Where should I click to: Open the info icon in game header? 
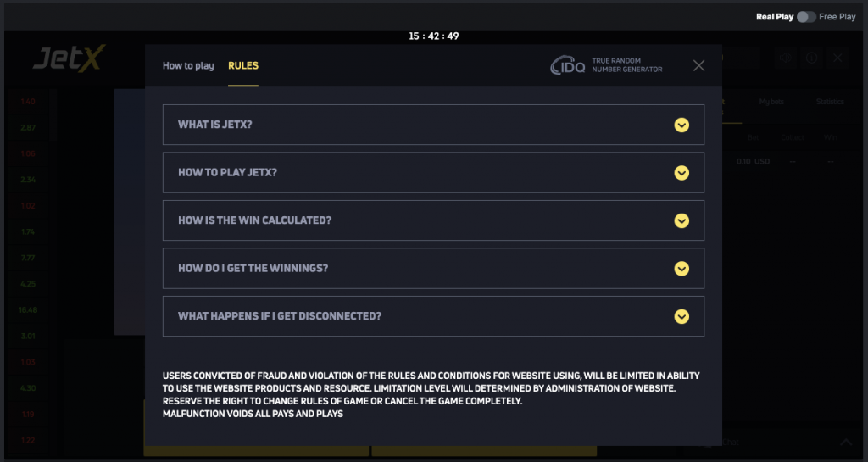(811, 58)
